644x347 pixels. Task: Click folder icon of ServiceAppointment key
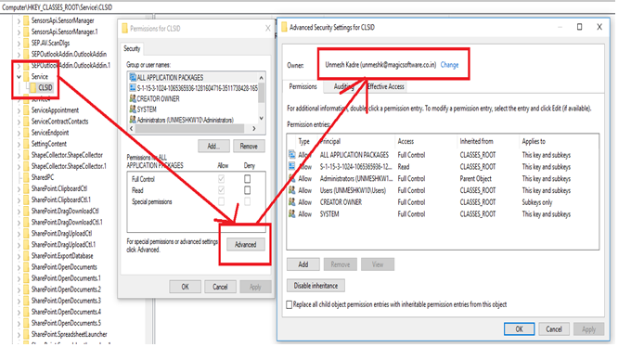[x=26, y=110]
